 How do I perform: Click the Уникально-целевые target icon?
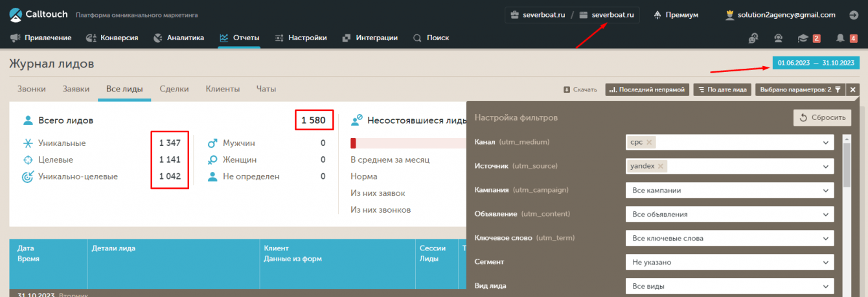(x=28, y=176)
